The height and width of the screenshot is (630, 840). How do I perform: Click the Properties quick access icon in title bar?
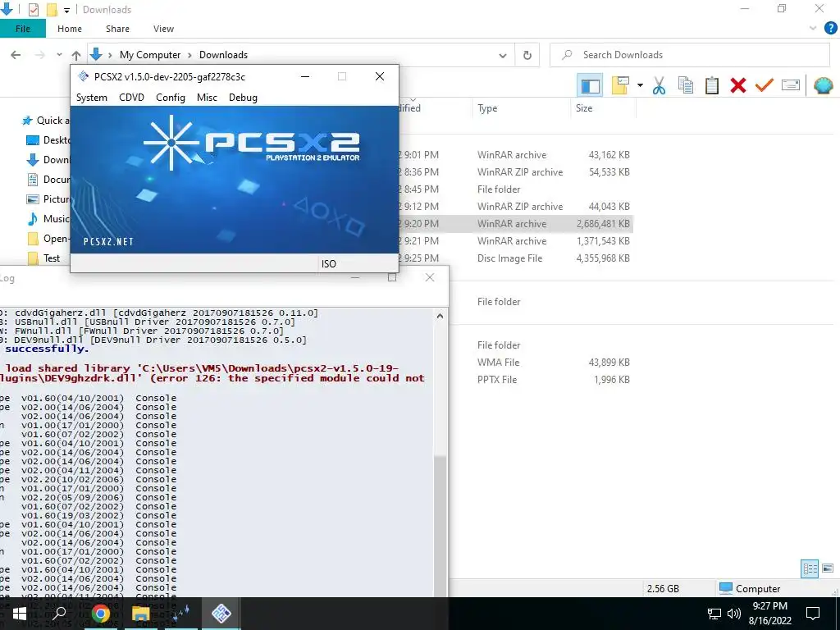point(33,9)
